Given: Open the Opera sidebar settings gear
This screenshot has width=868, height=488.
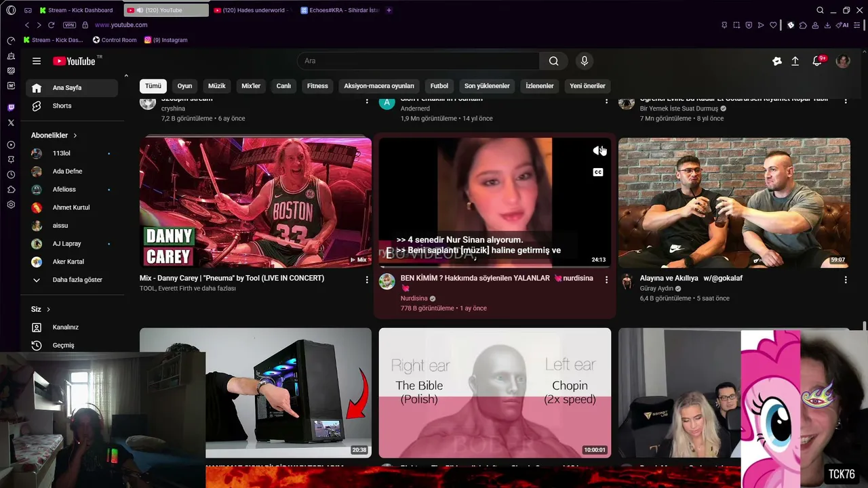Looking at the screenshot, I should click(11, 205).
